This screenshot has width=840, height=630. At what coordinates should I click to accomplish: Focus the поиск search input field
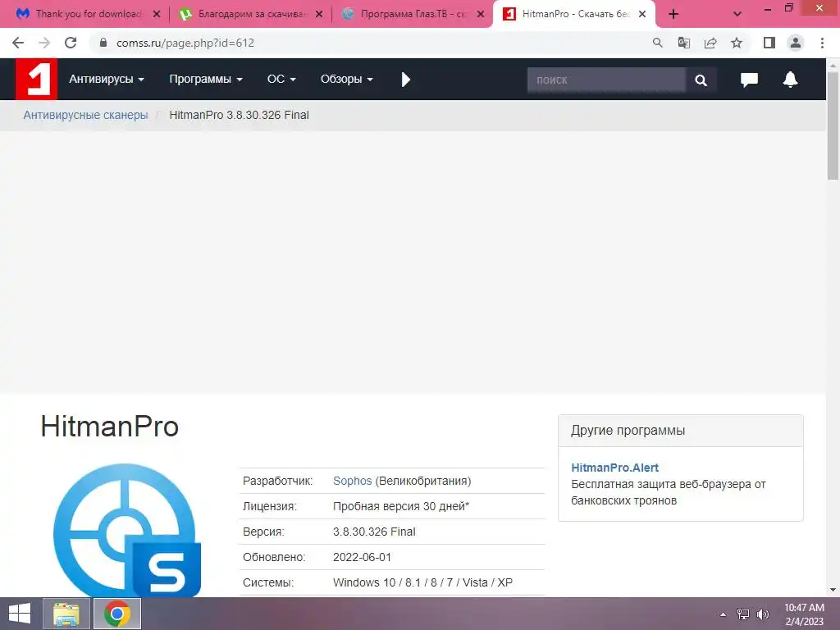[606, 80]
